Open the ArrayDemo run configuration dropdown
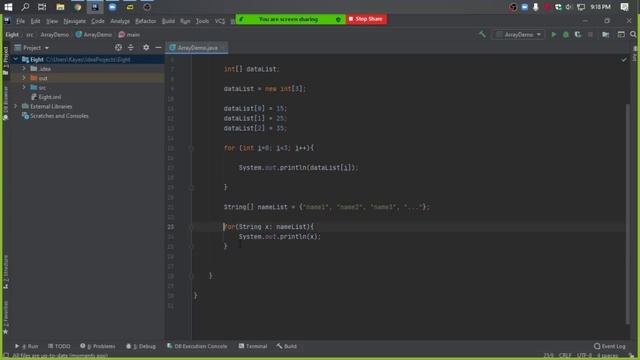 click(x=519, y=35)
